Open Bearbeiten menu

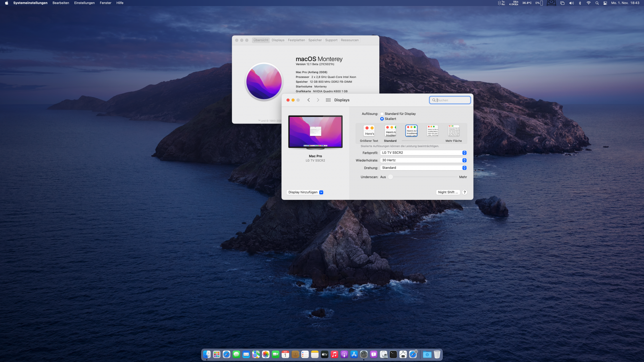pos(61,3)
